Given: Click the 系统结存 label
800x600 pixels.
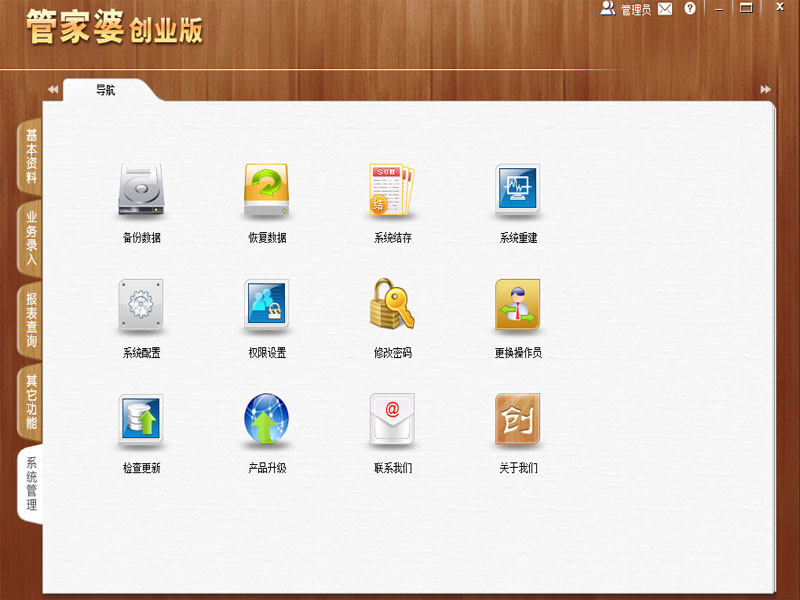Looking at the screenshot, I should click(392, 237).
